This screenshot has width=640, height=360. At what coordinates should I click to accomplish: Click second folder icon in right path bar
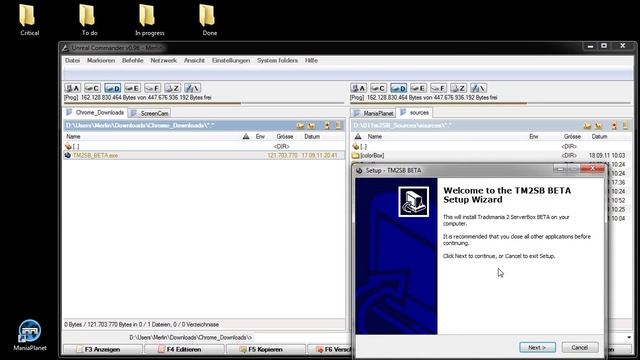point(598,126)
